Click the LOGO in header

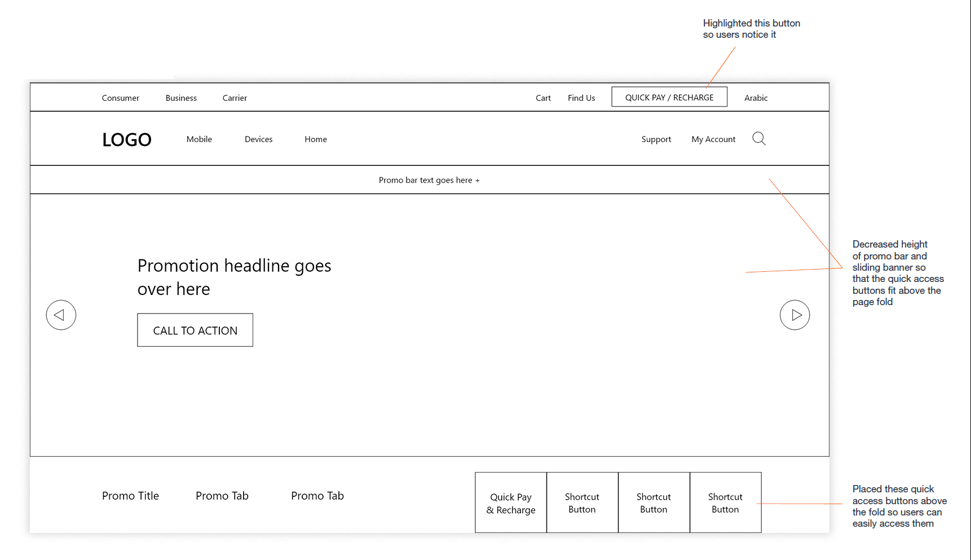pos(127,139)
